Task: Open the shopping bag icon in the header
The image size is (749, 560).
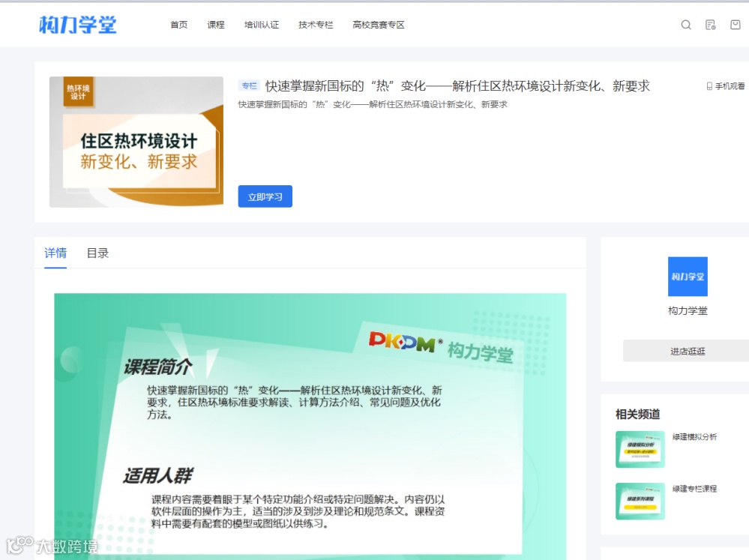Action: [x=736, y=25]
